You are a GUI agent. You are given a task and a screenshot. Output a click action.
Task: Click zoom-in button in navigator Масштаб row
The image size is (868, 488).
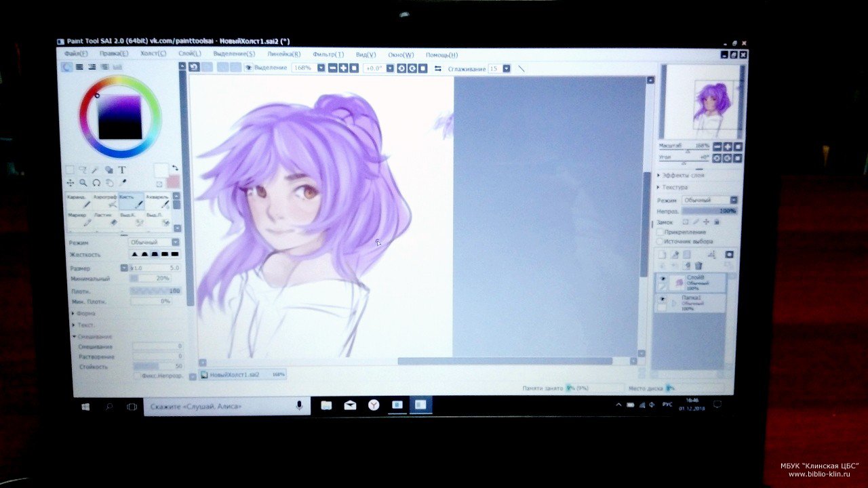coord(728,146)
